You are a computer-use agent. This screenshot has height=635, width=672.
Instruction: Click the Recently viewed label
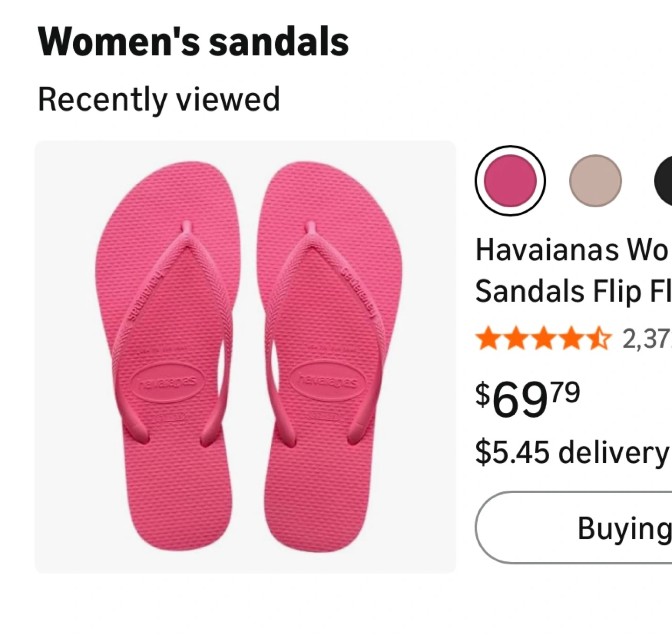(x=159, y=99)
